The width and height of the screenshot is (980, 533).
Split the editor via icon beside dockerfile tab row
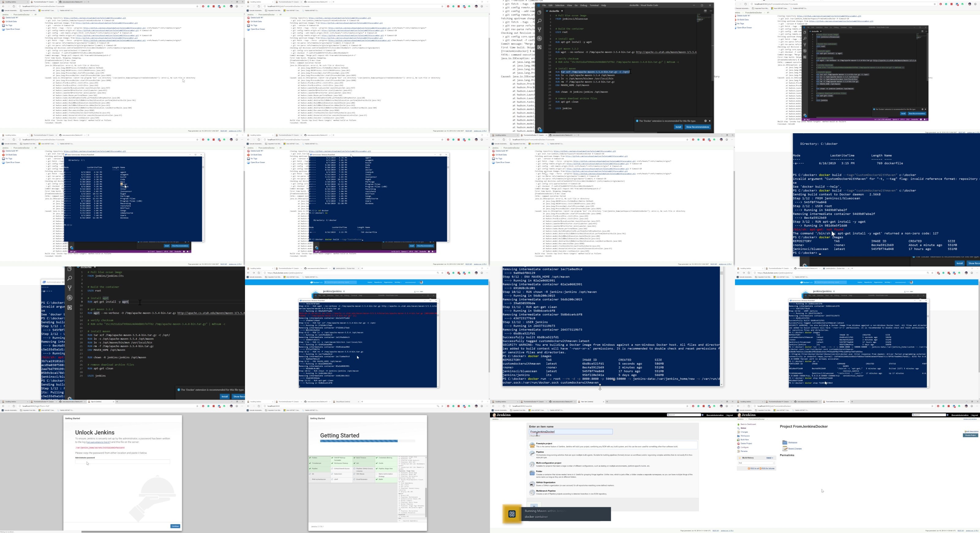click(x=705, y=11)
